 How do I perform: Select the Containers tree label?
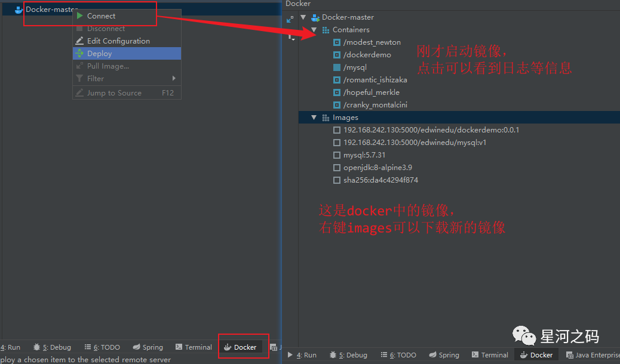(x=351, y=30)
